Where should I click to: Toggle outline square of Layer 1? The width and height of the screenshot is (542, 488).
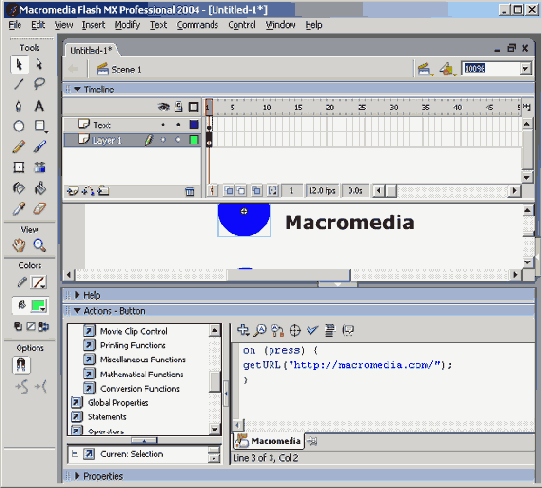(x=194, y=140)
